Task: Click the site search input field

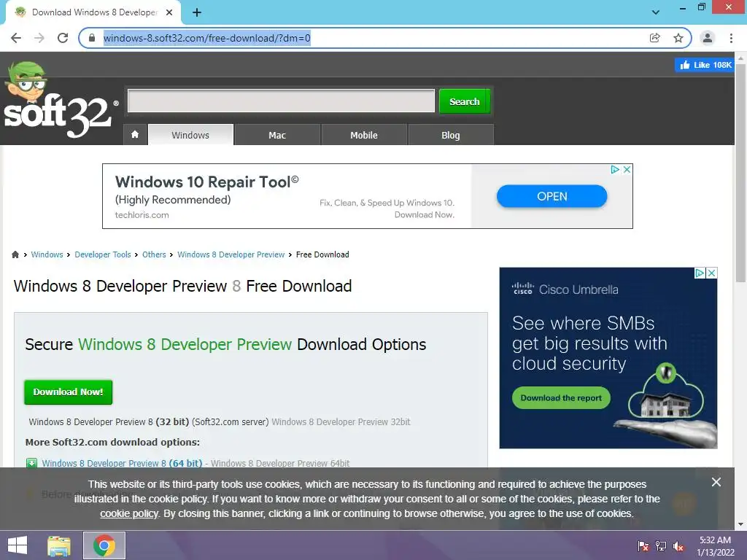Action: click(281, 101)
